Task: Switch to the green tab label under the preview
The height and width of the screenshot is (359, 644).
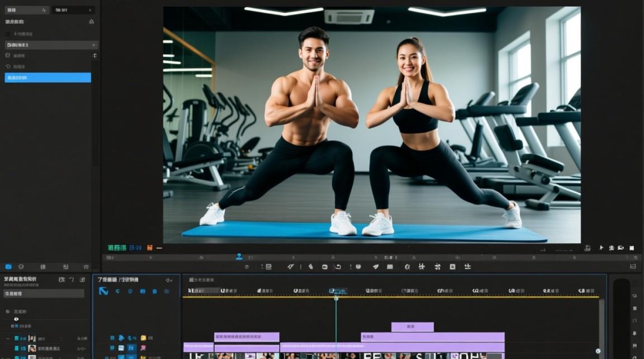Action: pyautogui.click(x=117, y=248)
